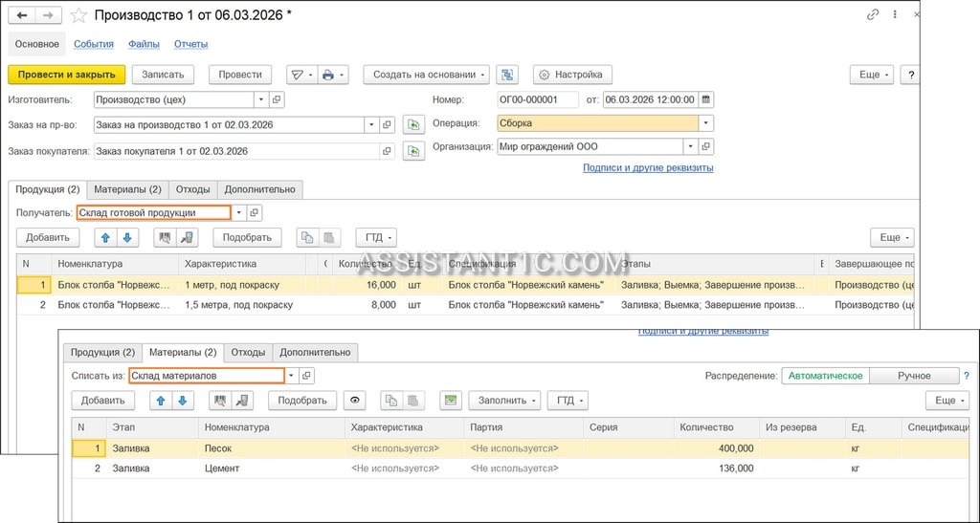This screenshot has width=980, height=523.
Task: Expand Заказ на пр-во dropdown arrow
Action: 372,125
